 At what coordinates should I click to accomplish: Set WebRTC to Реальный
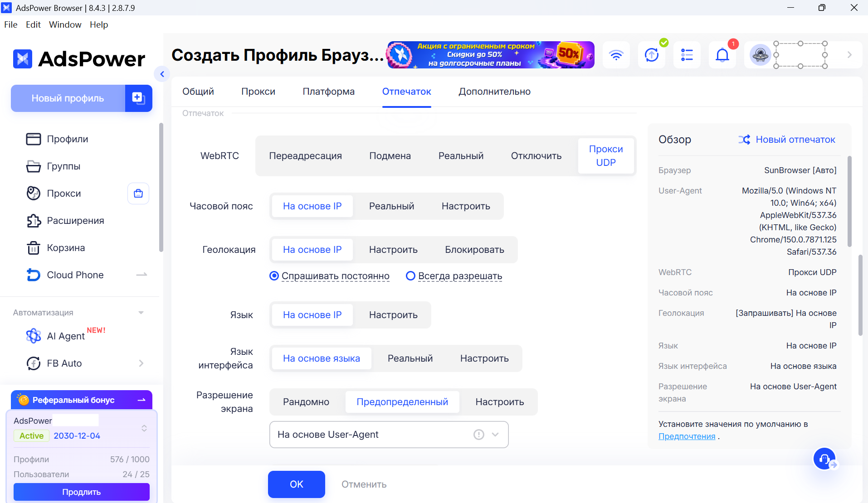pos(461,156)
